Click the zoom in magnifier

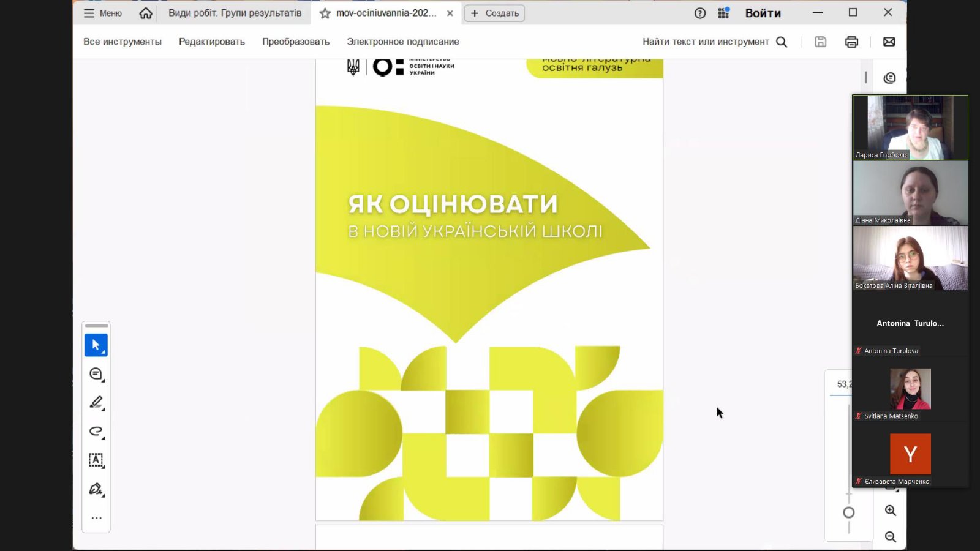tap(890, 511)
